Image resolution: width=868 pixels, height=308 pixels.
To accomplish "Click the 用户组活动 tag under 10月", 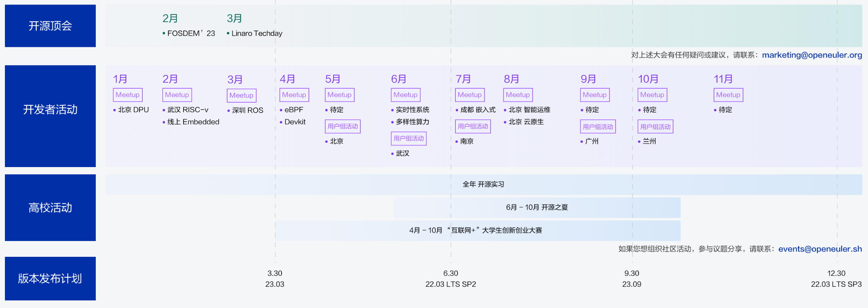I will click(655, 127).
